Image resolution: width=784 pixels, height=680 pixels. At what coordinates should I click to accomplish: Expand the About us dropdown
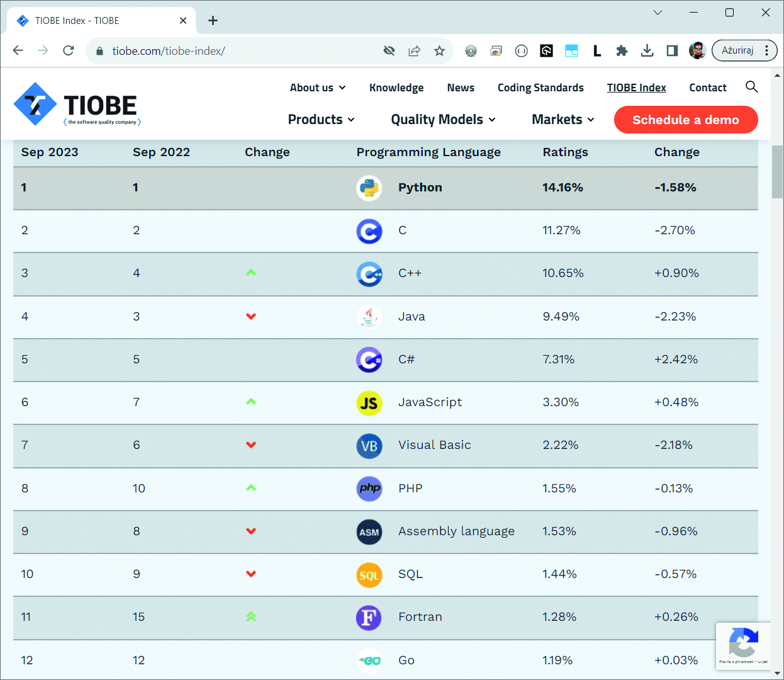point(318,88)
